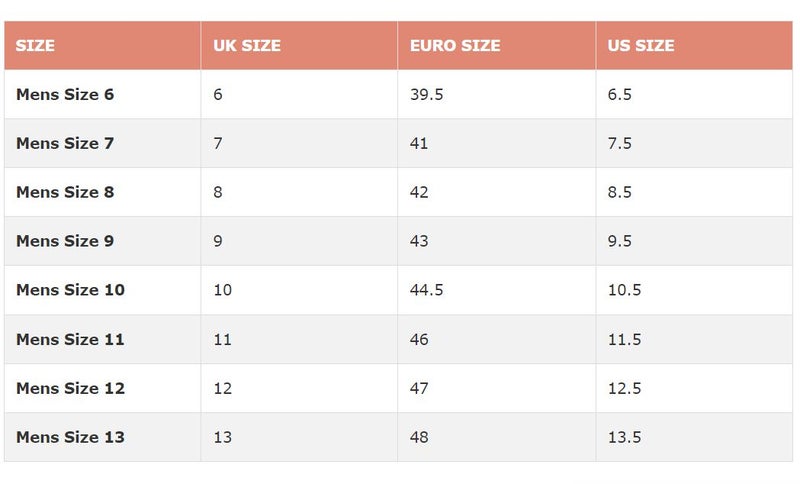Select the Mens Size 13 label

(x=70, y=437)
